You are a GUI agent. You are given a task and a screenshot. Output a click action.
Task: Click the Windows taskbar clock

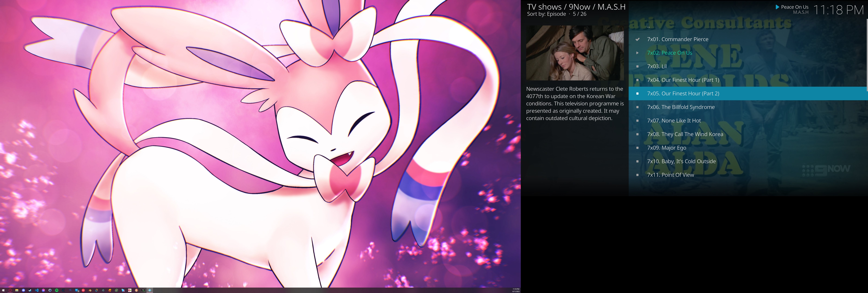[x=516, y=290]
